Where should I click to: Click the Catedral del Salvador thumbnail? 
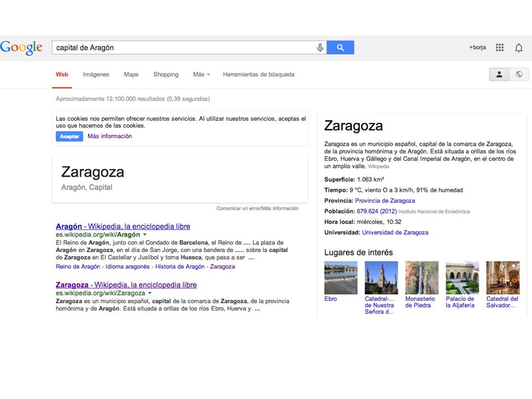(503, 278)
